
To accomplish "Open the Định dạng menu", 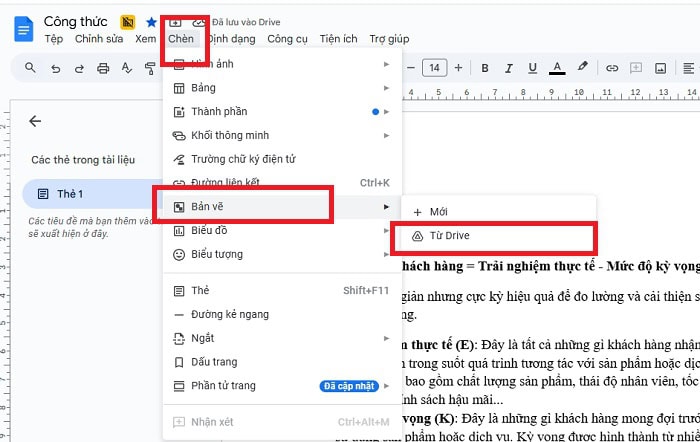I will tap(232, 39).
